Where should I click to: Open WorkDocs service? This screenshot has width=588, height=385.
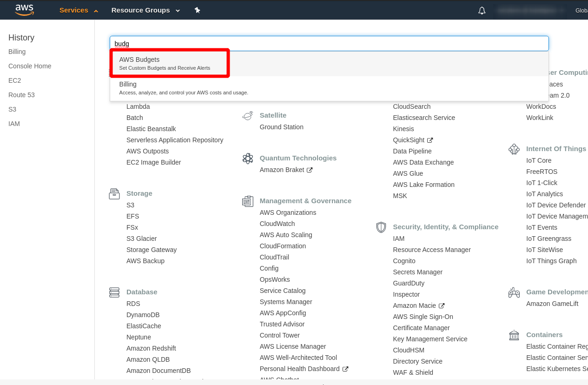pyautogui.click(x=541, y=106)
